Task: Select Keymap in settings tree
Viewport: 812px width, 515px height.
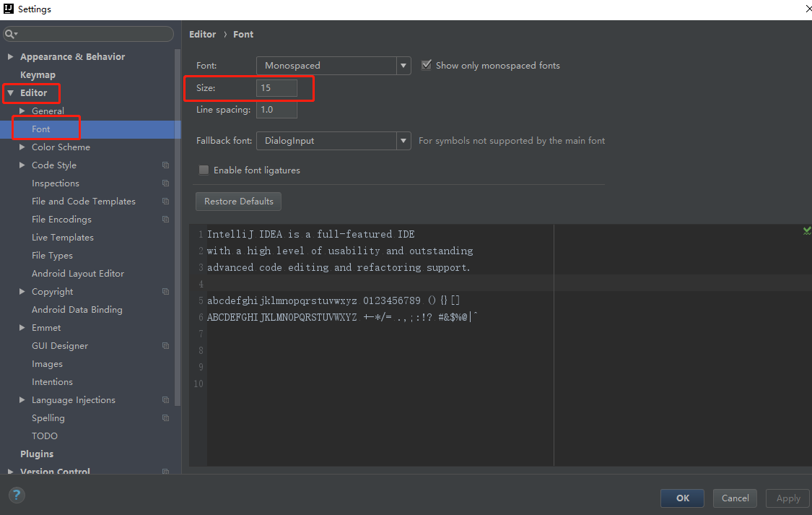Action: pos(38,75)
